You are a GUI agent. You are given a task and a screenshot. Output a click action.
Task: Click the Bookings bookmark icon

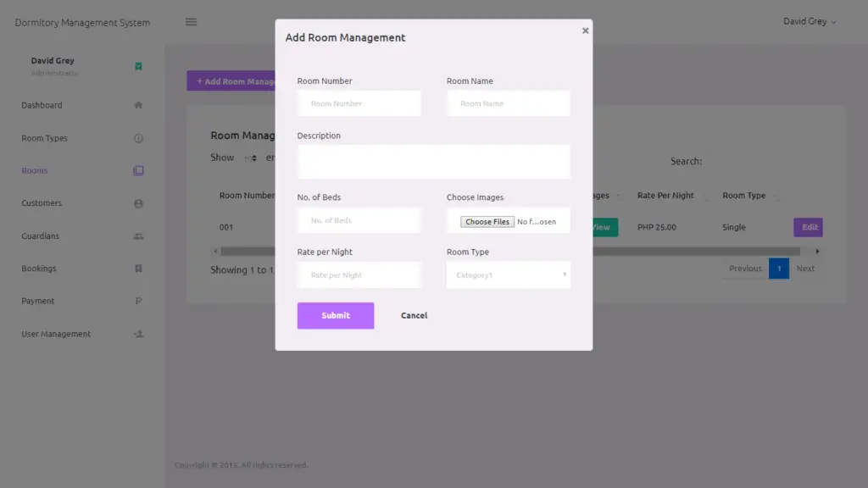138,268
